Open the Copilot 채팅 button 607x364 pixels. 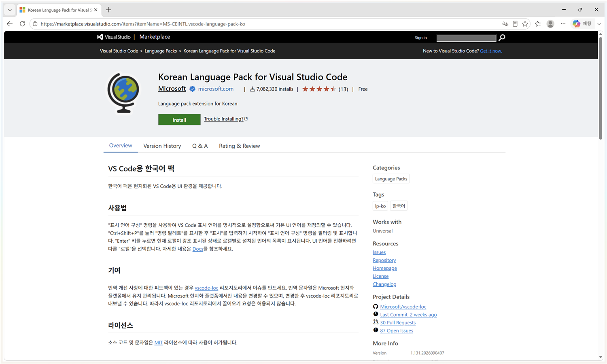(x=582, y=24)
